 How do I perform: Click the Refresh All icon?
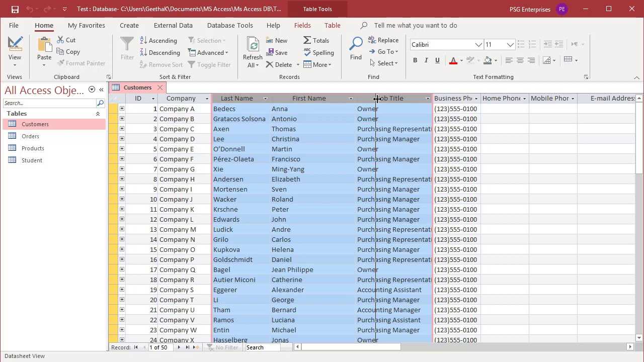[253, 45]
